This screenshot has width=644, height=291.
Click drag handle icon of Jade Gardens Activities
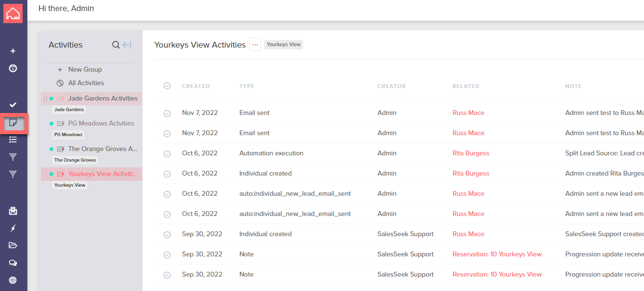tap(46, 99)
